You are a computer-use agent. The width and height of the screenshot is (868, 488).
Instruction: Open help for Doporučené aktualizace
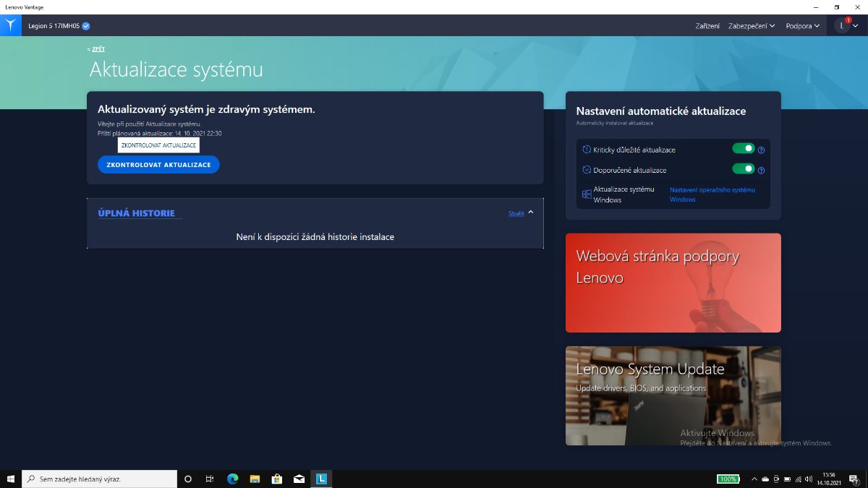pyautogui.click(x=761, y=171)
